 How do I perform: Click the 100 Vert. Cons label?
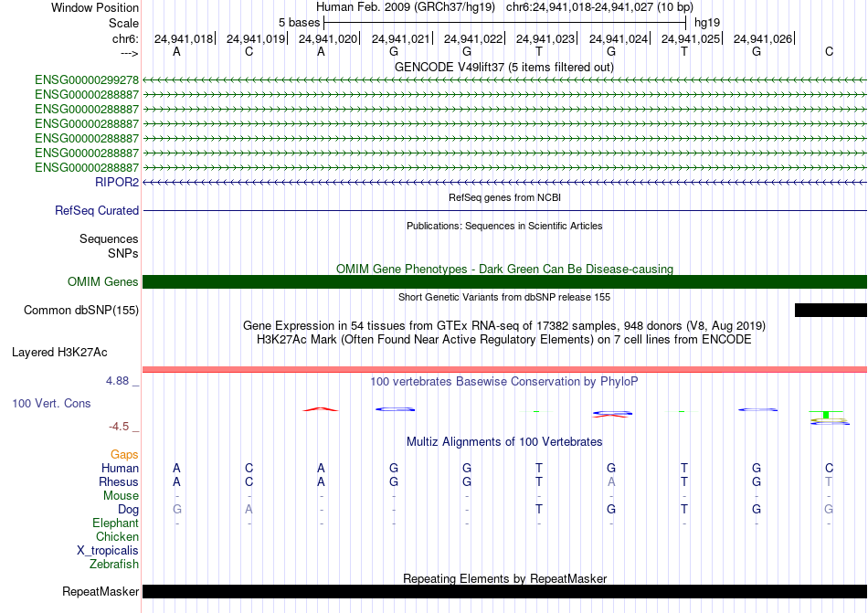click(51, 403)
